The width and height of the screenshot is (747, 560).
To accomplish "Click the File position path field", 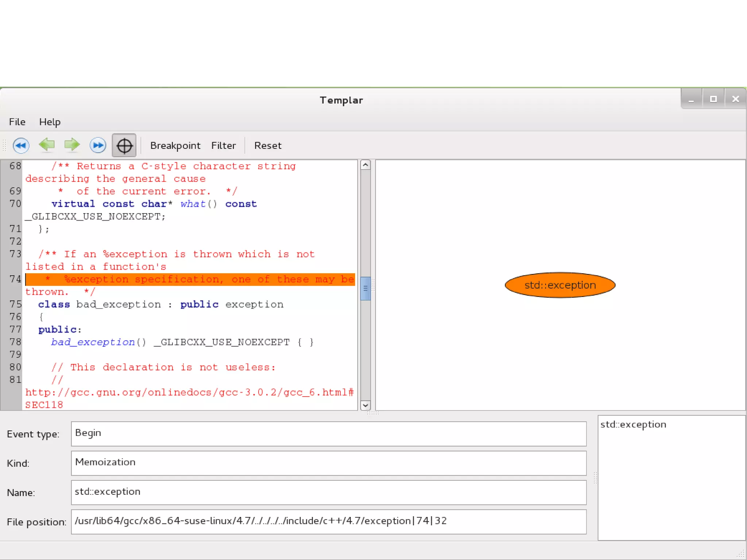I will coord(328,521).
